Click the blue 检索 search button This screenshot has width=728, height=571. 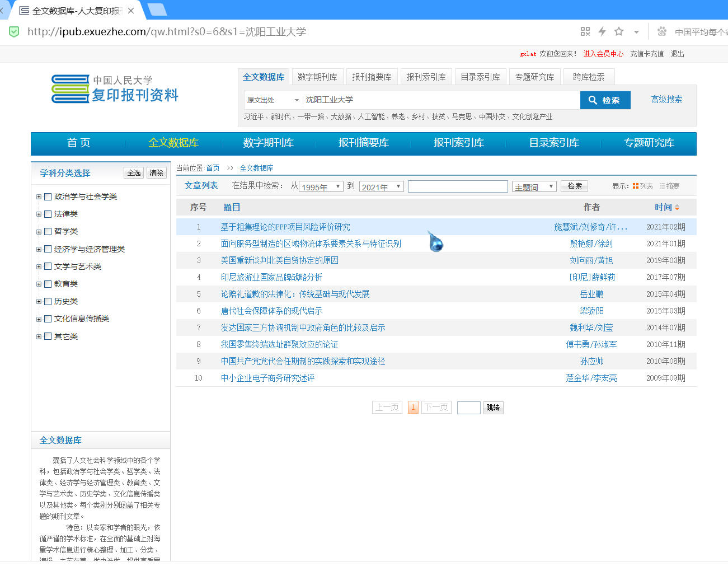coord(605,100)
